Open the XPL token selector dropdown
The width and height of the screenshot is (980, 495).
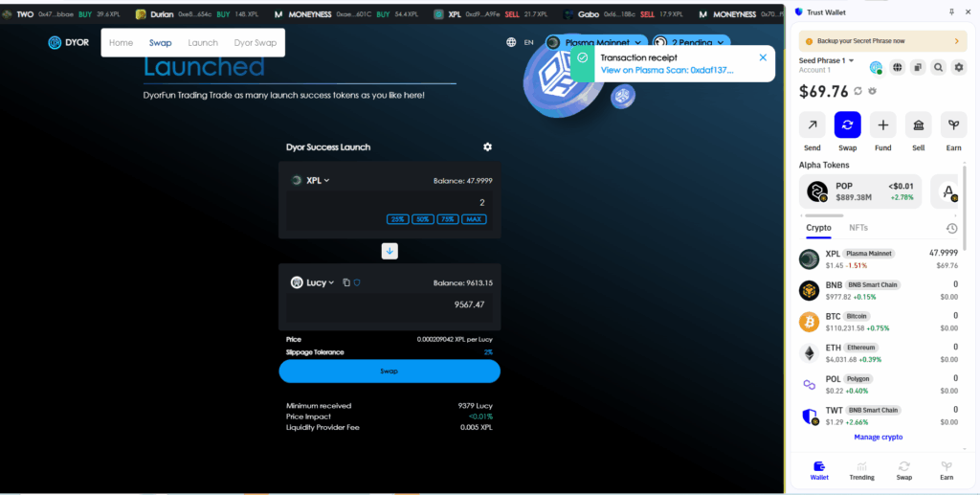[x=311, y=180]
